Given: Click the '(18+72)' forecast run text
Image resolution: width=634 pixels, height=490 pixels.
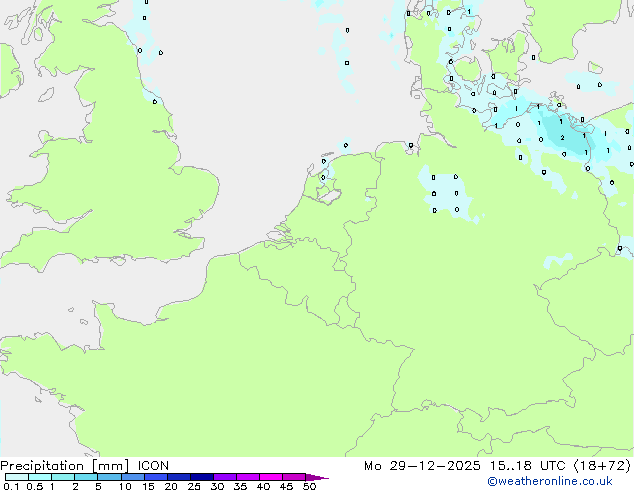Looking at the screenshot, I should (602, 466).
